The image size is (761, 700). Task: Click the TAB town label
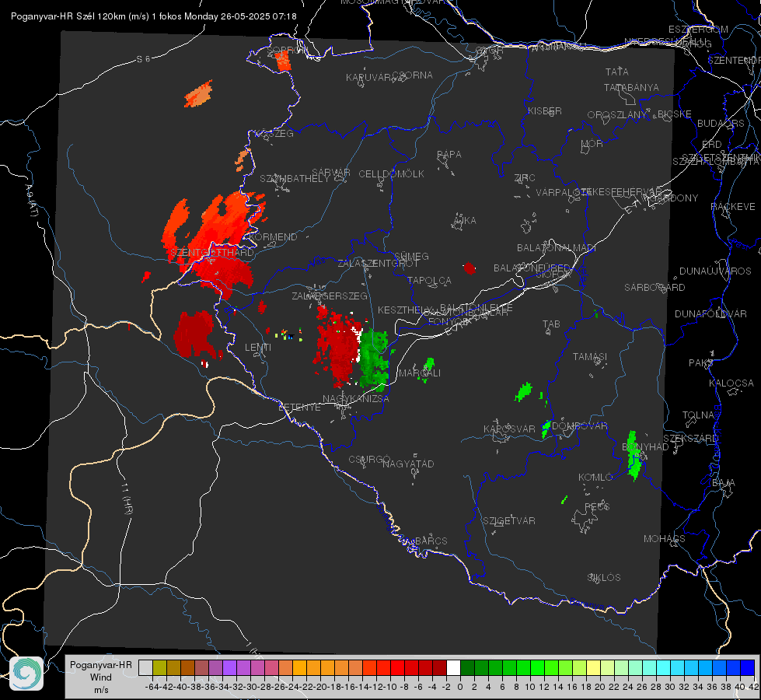551,324
